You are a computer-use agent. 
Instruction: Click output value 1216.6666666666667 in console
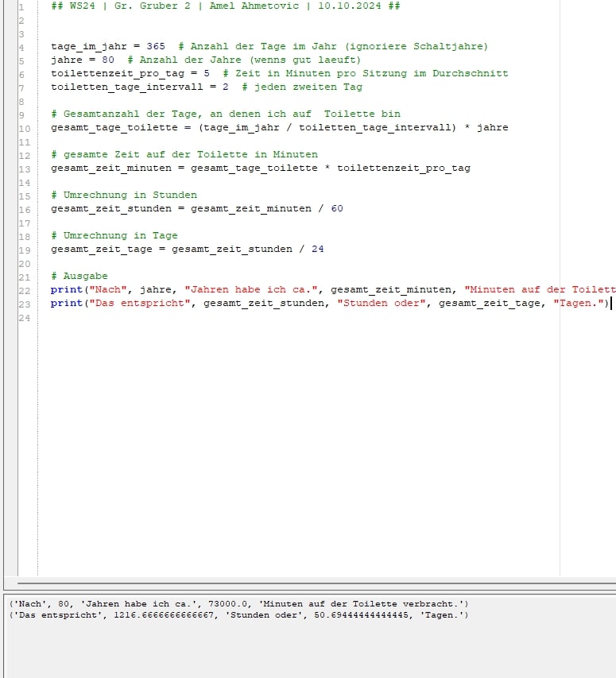(164, 615)
